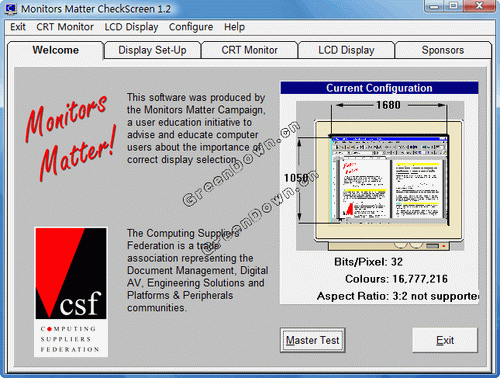This screenshot has height=378, width=500.
Task: Click the CSF Computing Suppliers Federation logo
Action: click(x=71, y=292)
